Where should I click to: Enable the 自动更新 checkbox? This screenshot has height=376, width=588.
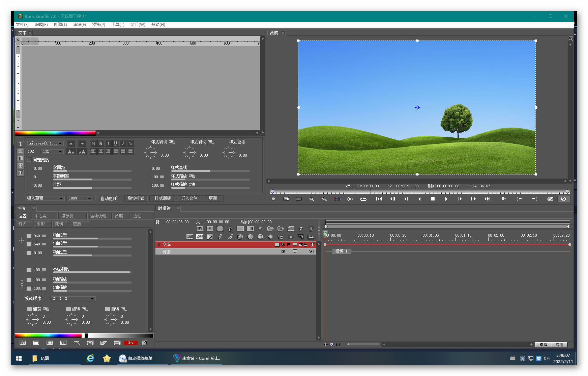coord(97,198)
